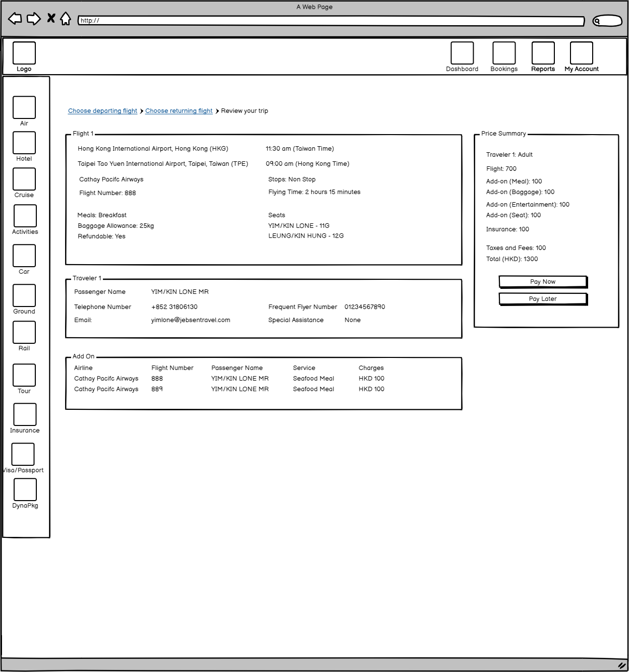Open the Cruise booking icon
Image resolution: width=629 pixels, height=672 pixels.
pyautogui.click(x=24, y=179)
